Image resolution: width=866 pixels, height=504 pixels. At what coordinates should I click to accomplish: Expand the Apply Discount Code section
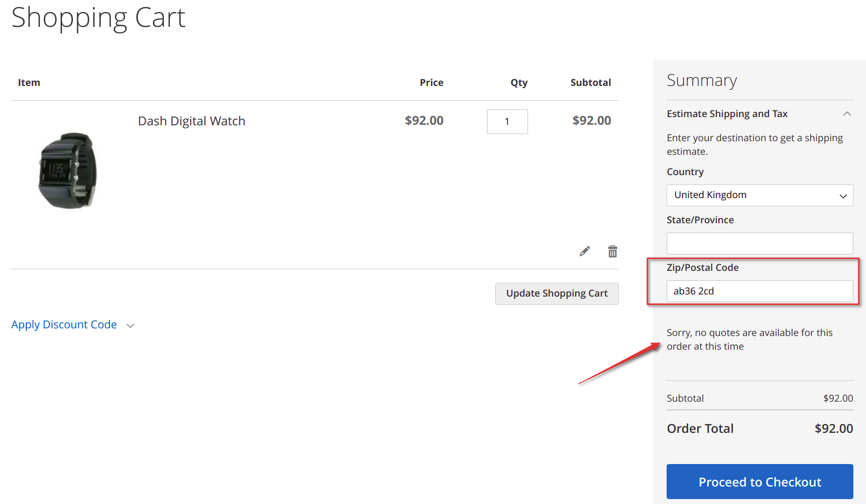pos(72,325)
